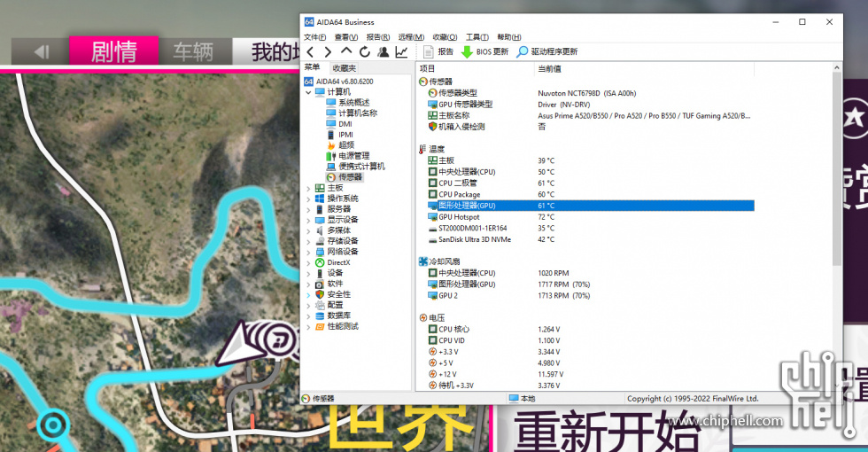
Task: Click the 安全性 shield icon in tree
Action: point(320,294)
